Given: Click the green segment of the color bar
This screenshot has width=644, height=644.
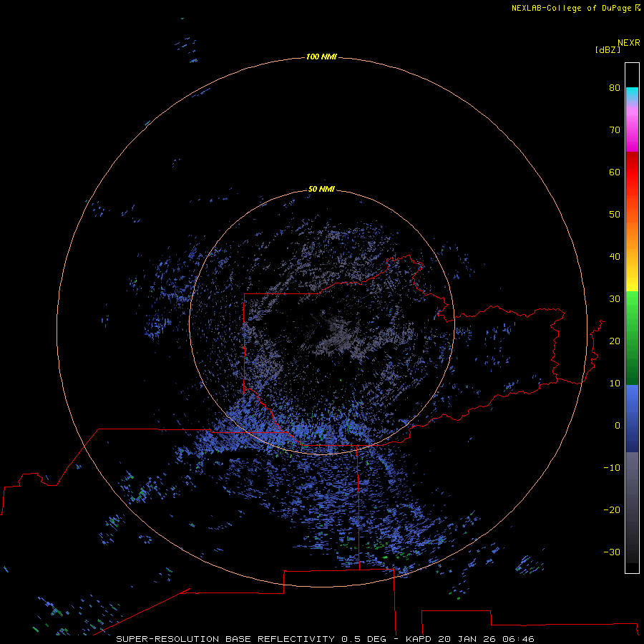Looking at the screenshot, I should [632, 338].
